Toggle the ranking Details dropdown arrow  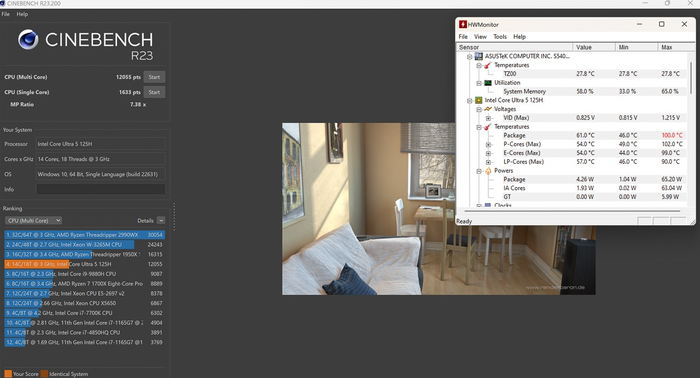[161, 220]
